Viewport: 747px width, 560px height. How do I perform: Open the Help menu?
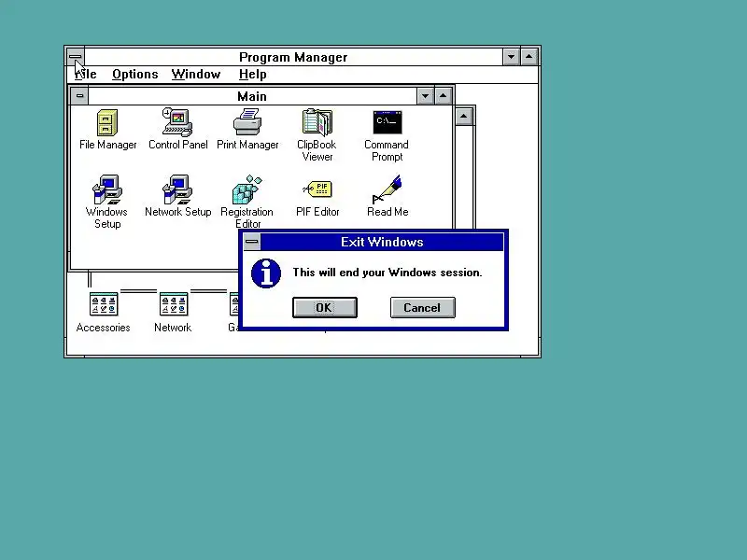click(x=252, y=75)
